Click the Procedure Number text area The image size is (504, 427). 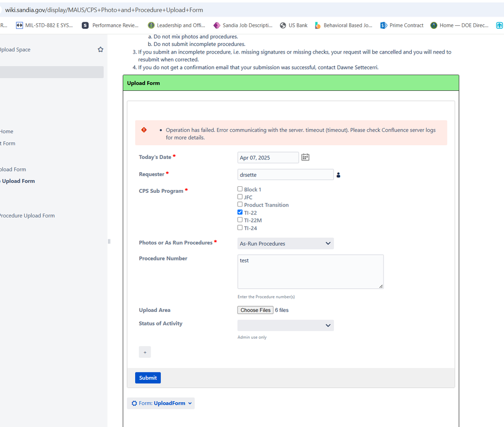pyautogui.click(x=310, y=272)
